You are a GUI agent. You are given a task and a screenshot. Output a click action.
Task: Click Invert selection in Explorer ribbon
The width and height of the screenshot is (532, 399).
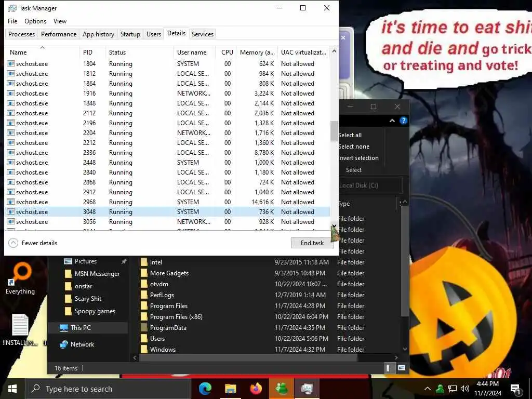(x=358, y=158)
